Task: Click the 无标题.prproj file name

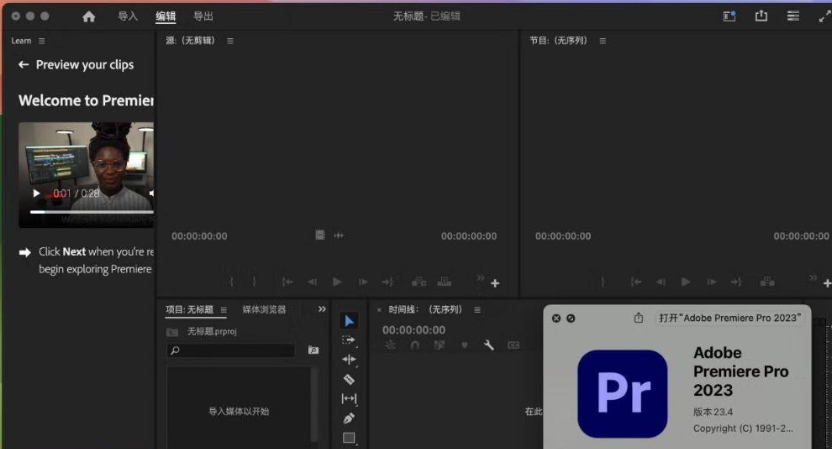Action: [x=212, y=331]
